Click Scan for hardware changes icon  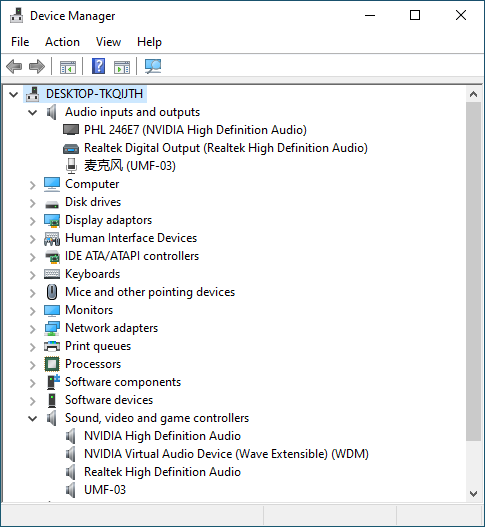coord(153,66)
